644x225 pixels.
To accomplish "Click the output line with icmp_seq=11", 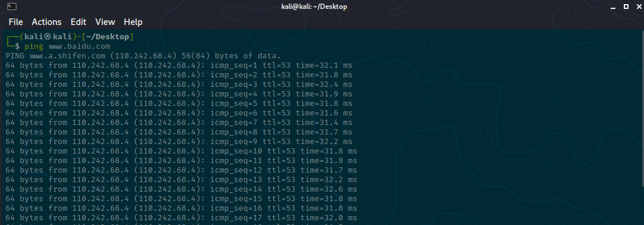I will coord(181,161).
